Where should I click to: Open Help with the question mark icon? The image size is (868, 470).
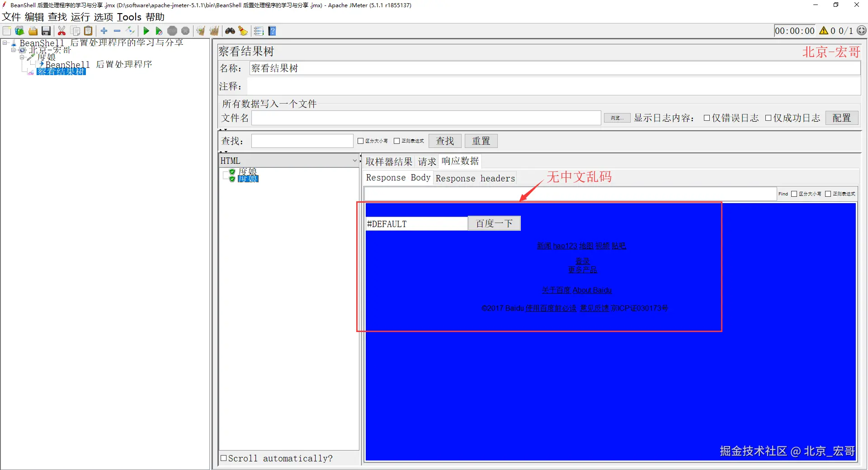point(272,31)
